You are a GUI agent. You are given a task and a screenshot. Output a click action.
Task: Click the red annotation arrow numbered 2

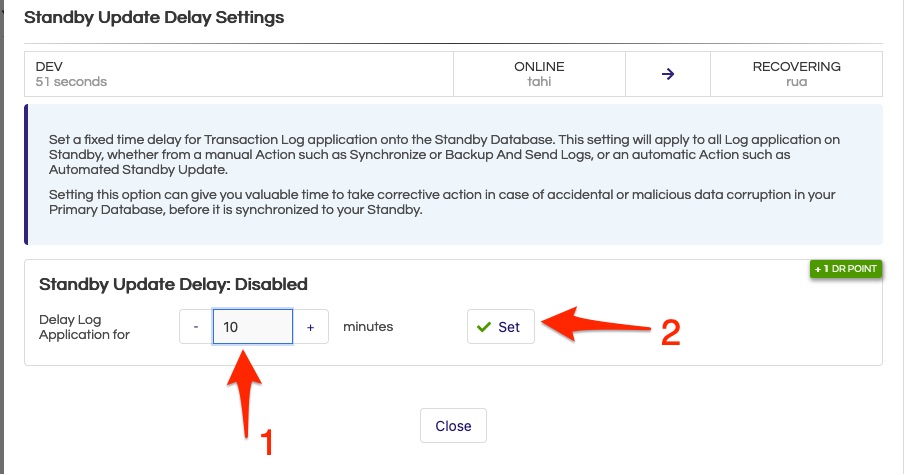click(x=597, y=325)
